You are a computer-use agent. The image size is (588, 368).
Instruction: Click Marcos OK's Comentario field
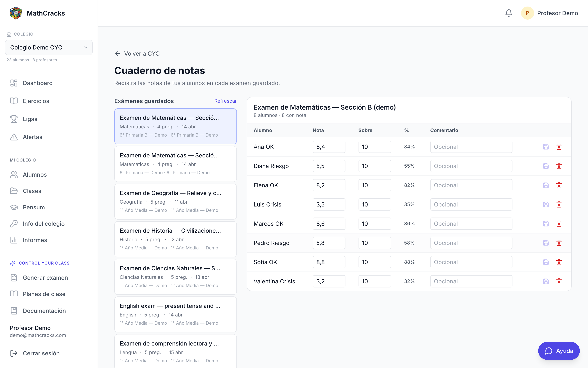pos(471,224)
